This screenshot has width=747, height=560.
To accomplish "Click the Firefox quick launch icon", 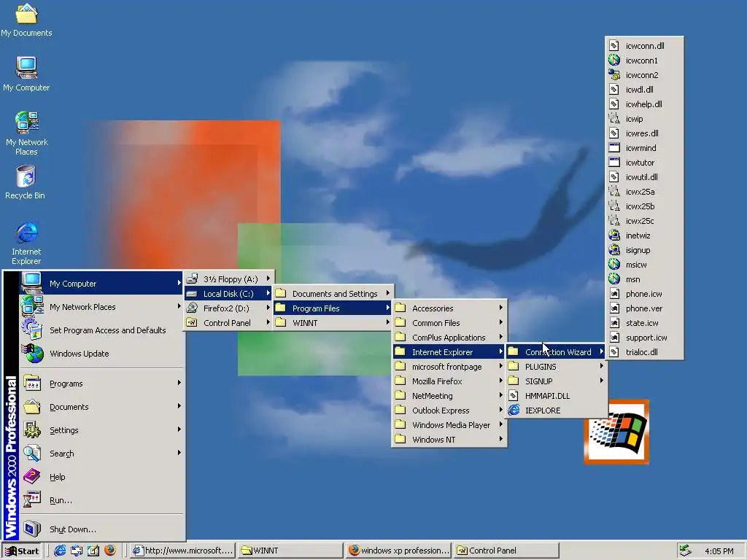I will (x=110, y=551).
